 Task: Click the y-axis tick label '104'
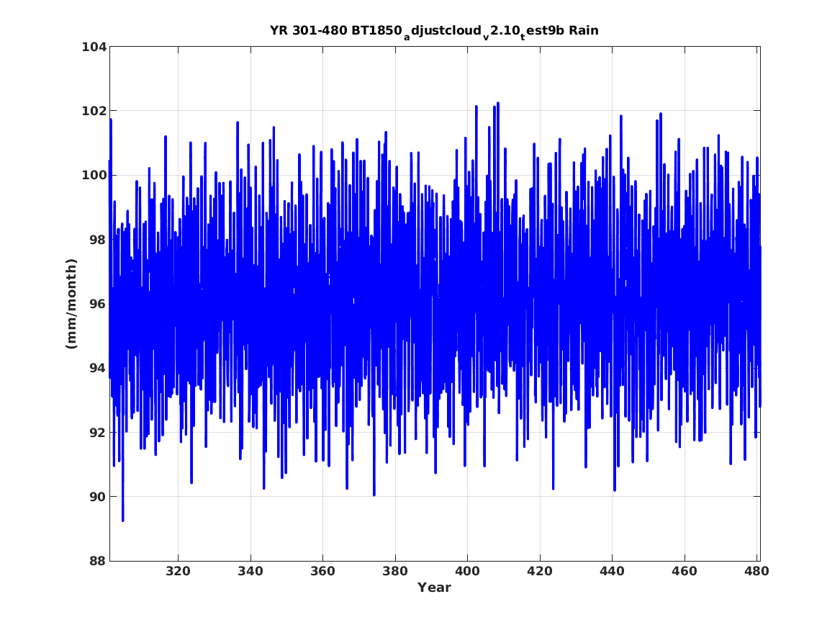coord(94,47)
